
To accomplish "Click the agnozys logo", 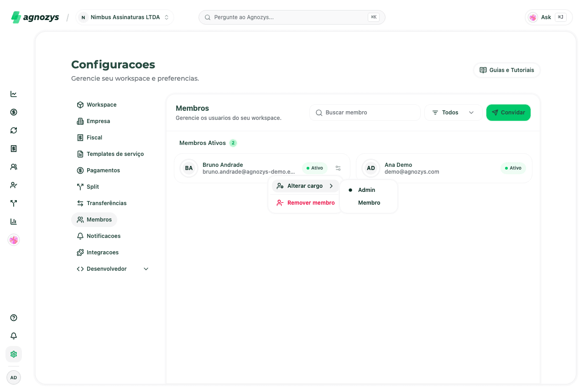I will [35, 17].
